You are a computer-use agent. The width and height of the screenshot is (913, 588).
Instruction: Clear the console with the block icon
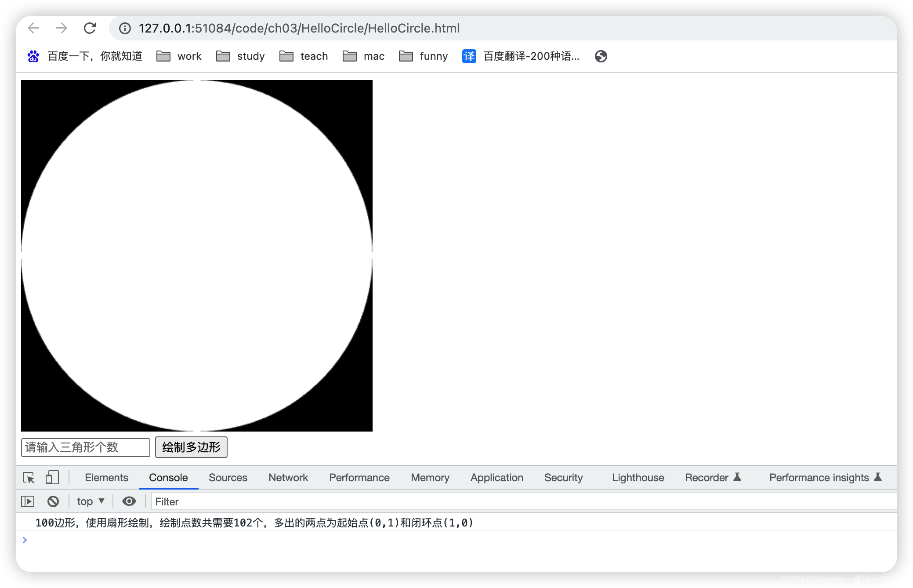click(53, 501)
